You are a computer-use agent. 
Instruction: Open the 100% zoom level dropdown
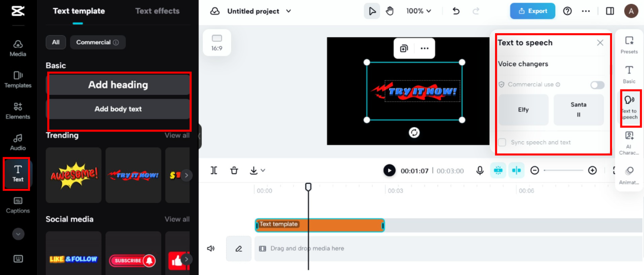(x=418, y=11)
